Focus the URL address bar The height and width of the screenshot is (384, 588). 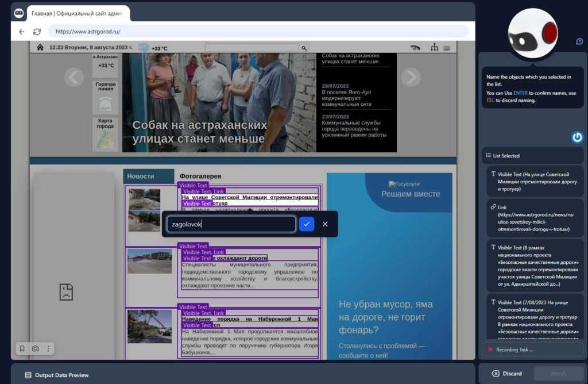click(x=258, y=32)
